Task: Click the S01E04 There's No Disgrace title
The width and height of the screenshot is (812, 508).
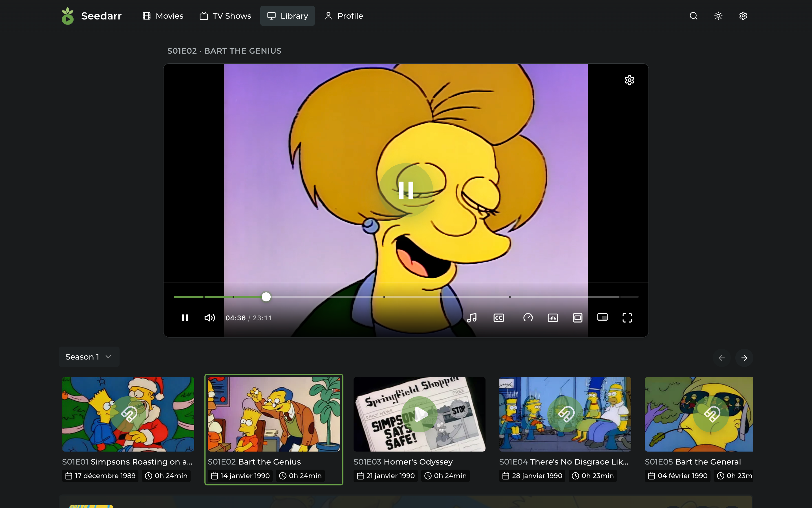Action: point(564,462)
